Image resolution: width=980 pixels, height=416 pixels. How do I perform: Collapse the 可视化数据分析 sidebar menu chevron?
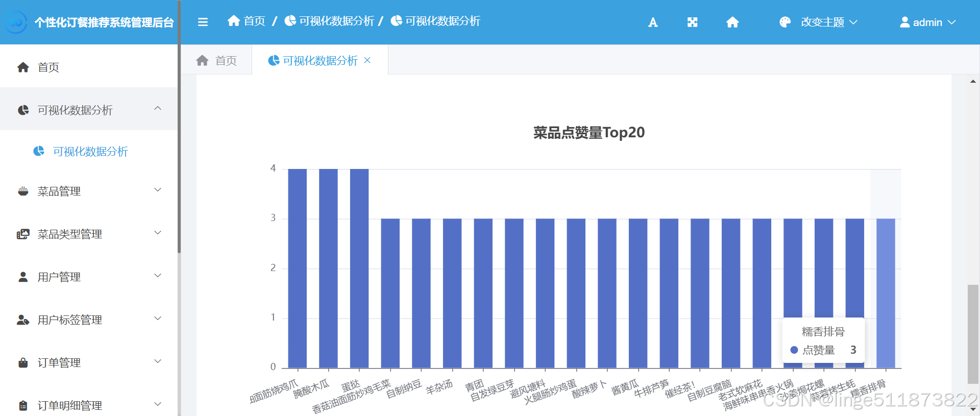(x=158, y=108)
